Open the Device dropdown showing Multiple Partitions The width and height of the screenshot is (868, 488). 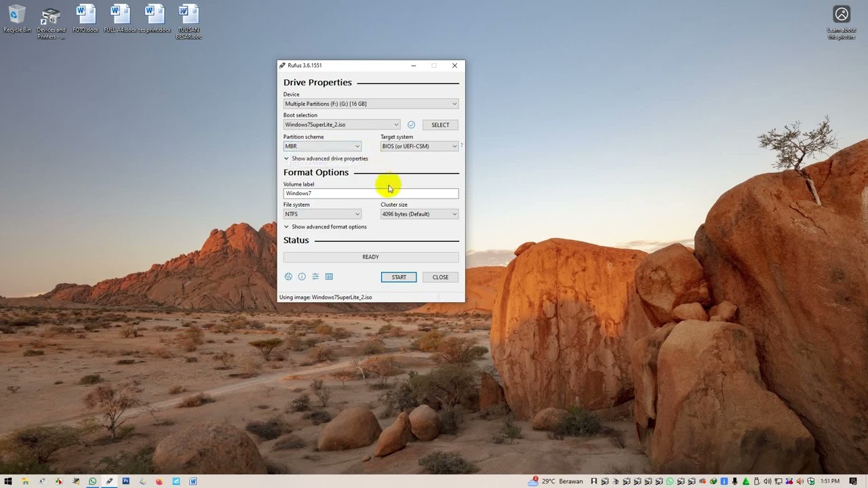coord(371,104)
